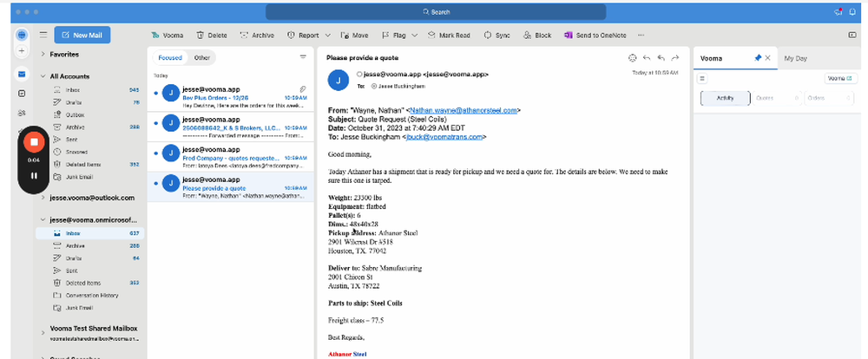
Task: Toggle the side panel icon at toolbar right
Action: pyautogui.click(x=852, y=35)
